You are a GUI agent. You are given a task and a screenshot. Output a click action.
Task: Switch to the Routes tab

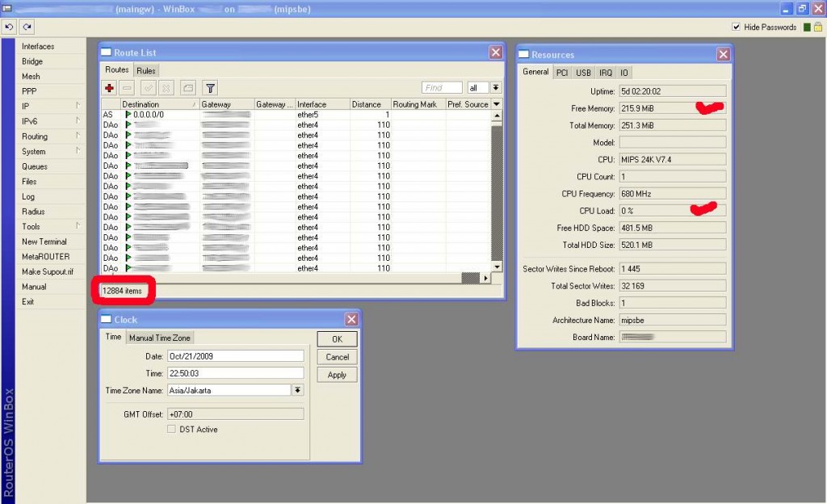(x=116, y=69)
